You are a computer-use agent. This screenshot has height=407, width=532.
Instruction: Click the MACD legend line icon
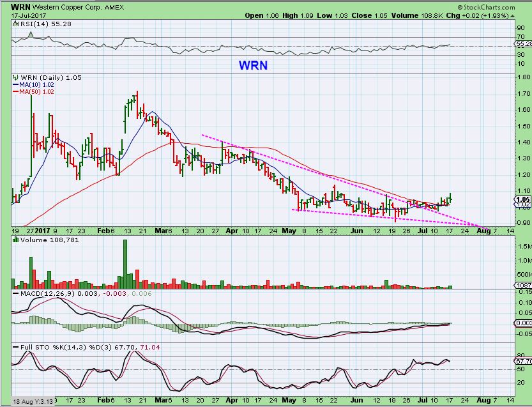pyautogui.click(x=15, y=293)
